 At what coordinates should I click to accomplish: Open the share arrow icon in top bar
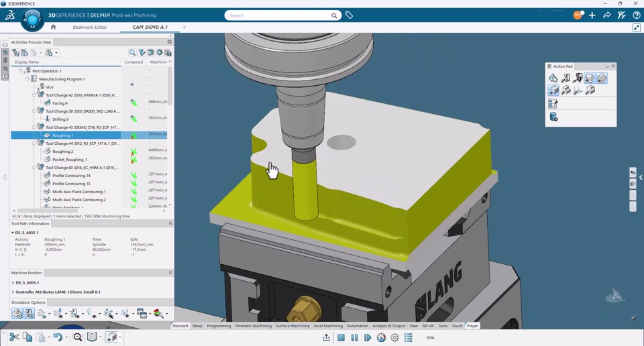coord(606,15)
